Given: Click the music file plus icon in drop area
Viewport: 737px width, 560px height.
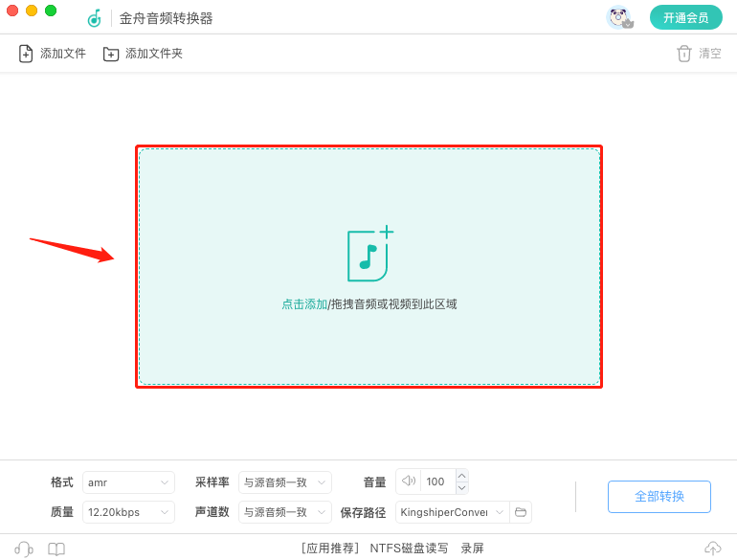Looking at the screenshot, I should pos(369,254).
